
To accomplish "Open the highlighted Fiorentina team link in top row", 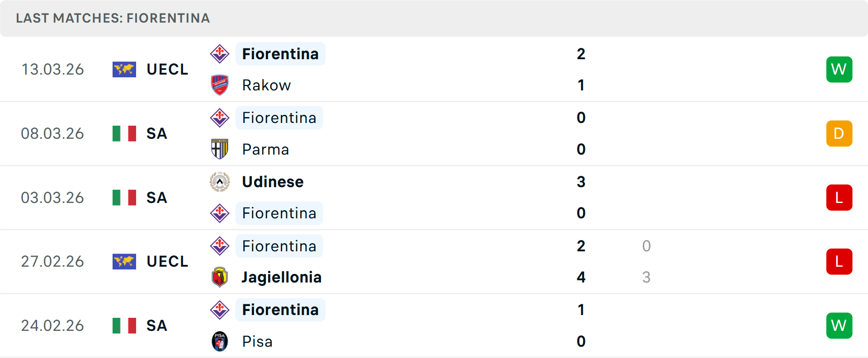I will [280, 54].
